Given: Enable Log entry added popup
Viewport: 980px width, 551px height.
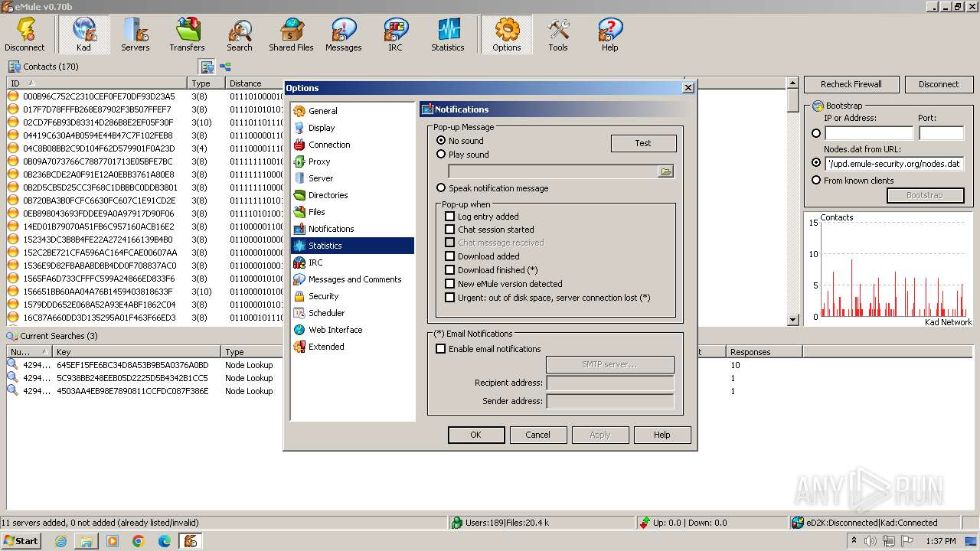Looking at the screenshot, I should [450, 217].
